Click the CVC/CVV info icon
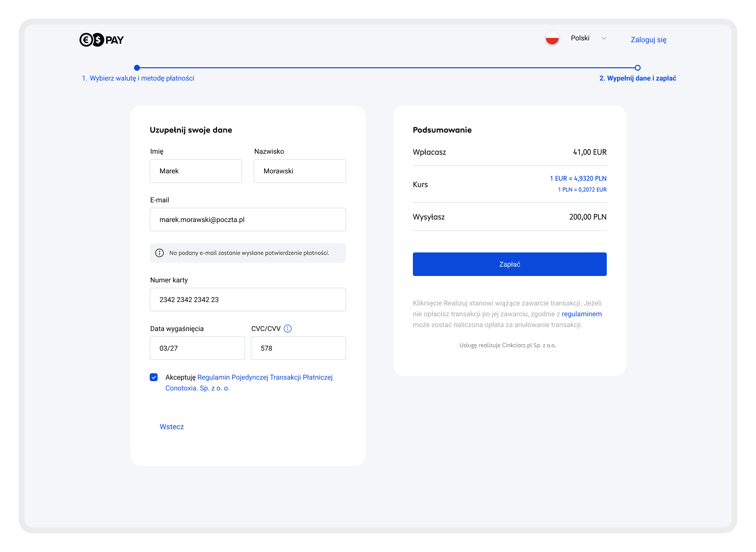This screenshot has width=756, height=552. (288, 329)
